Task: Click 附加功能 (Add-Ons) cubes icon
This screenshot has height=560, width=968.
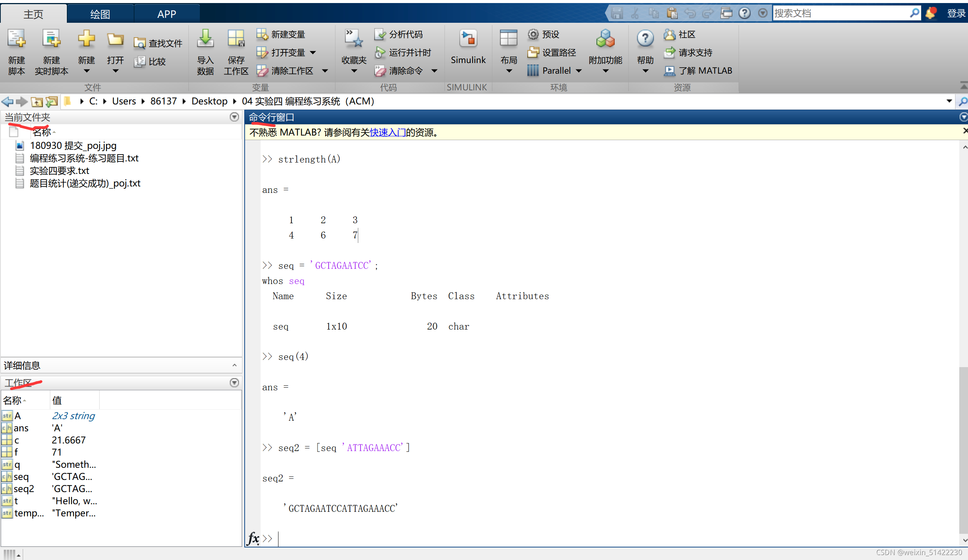Action: [606, 39]
